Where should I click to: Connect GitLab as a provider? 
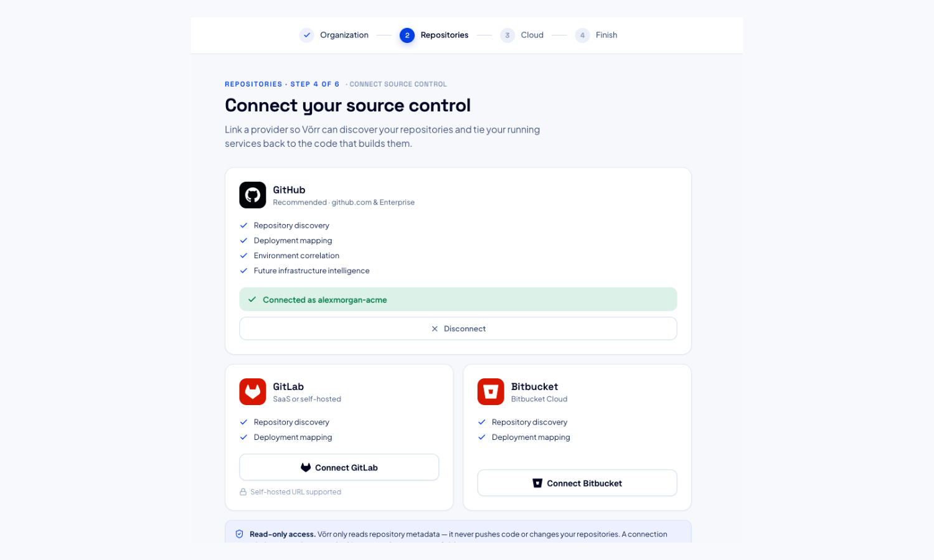[339, 467]
